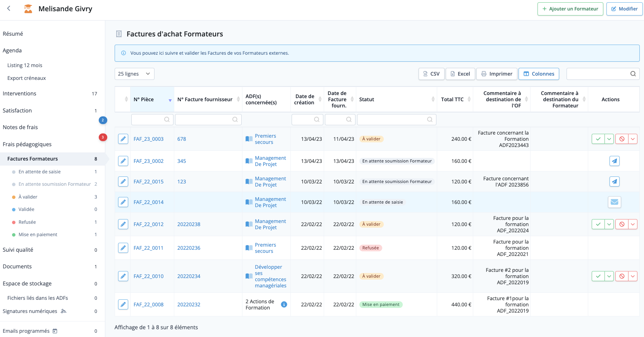
Task: Open the Colonnes column selector
Action: pyautogui.click(x=539, y=74)
